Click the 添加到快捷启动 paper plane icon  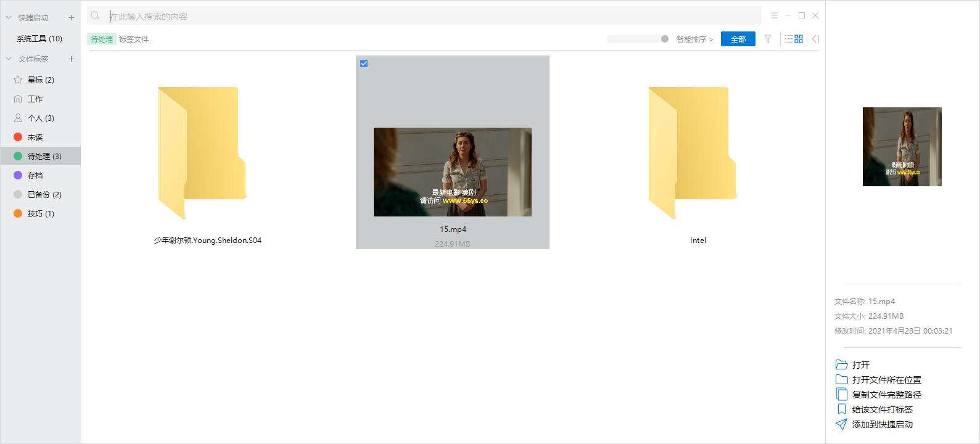coord(841,424)
